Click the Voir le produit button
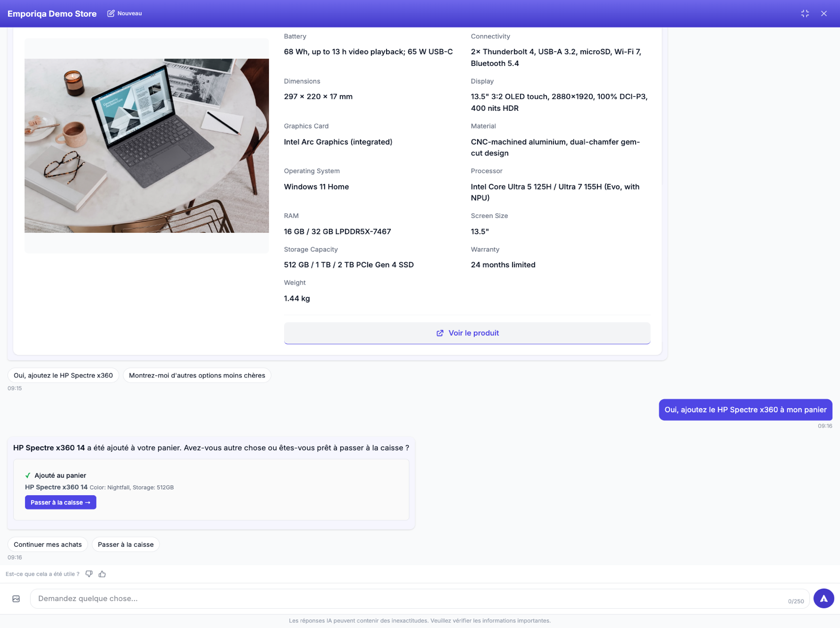The width and height of the screenshot is (840, 628). point(467,333)
